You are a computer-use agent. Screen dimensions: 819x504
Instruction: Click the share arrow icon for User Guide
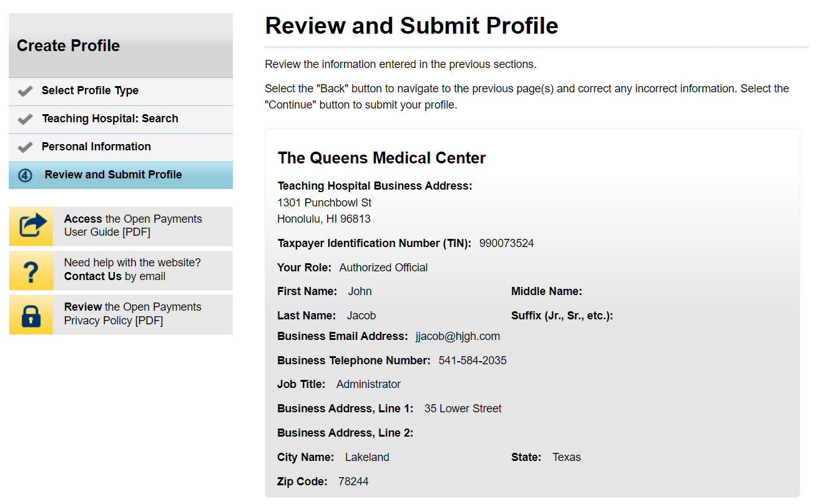32,226
